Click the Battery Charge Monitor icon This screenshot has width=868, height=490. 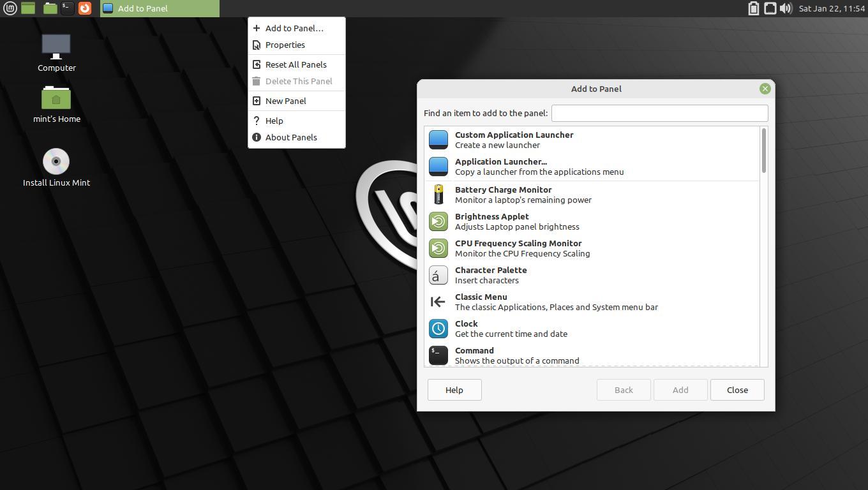click(438, 194)
